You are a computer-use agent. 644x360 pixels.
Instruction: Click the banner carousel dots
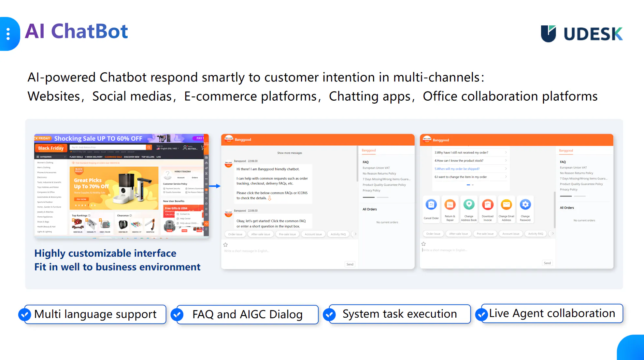click(x=85, y=206)
